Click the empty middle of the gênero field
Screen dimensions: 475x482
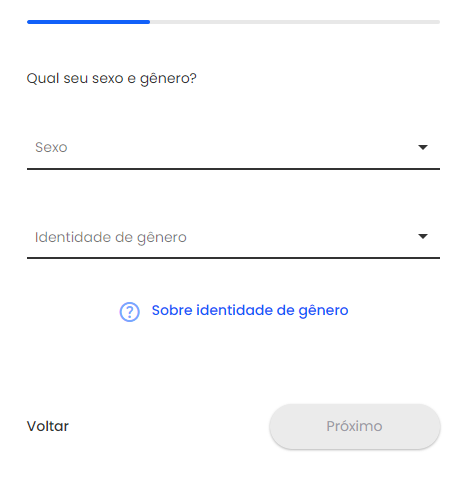(x=300, y=237)
